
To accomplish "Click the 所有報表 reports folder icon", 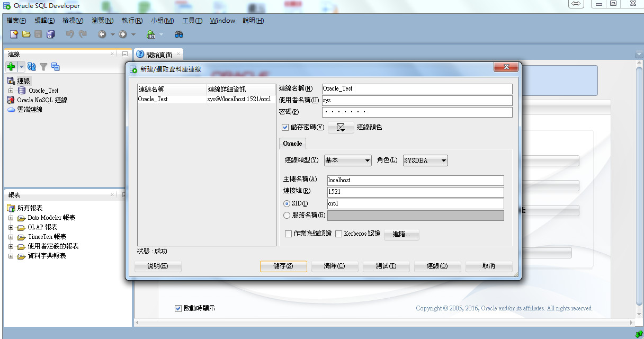I will pos(11,208).
